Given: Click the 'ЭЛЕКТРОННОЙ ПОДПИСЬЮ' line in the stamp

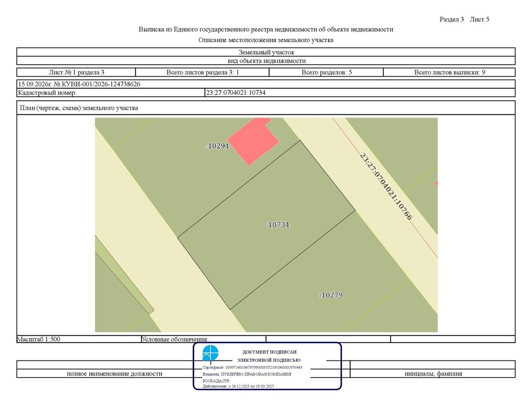Looking at the screenshot, I should click(x=269, y=360).
